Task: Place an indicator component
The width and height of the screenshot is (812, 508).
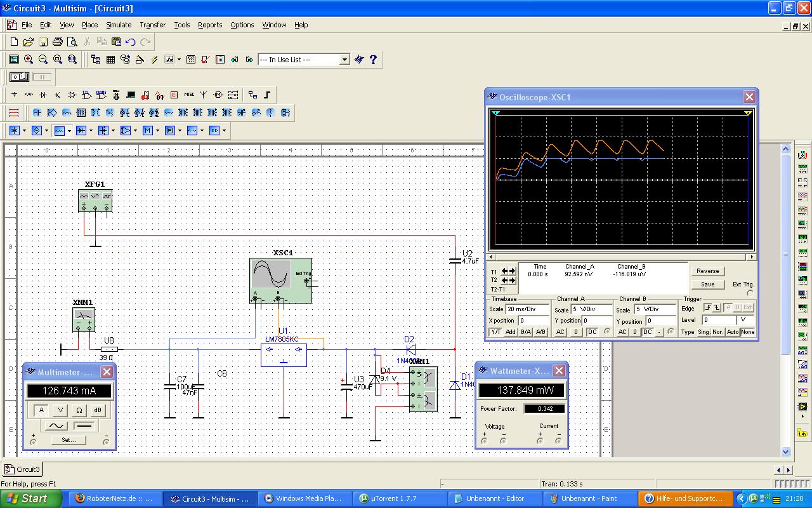Action: click(x=174, y=95)
